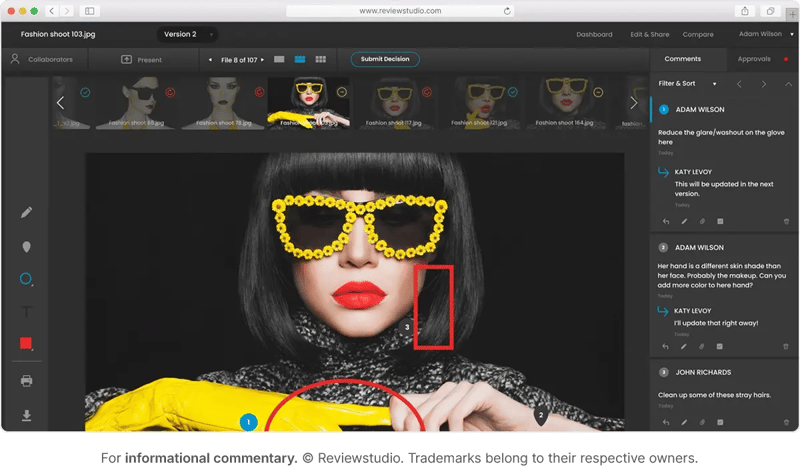Viewport: 800px width, 466px height.
Task: Click reply arrow icon under first comment
Action: click(x=666, y=221)
